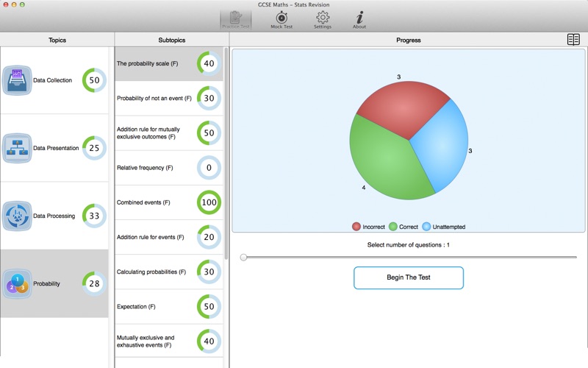The height and width of the screenshot is (368, 588).
Task: Select Data Processing topic label
Action: click(x=54, y=216)
